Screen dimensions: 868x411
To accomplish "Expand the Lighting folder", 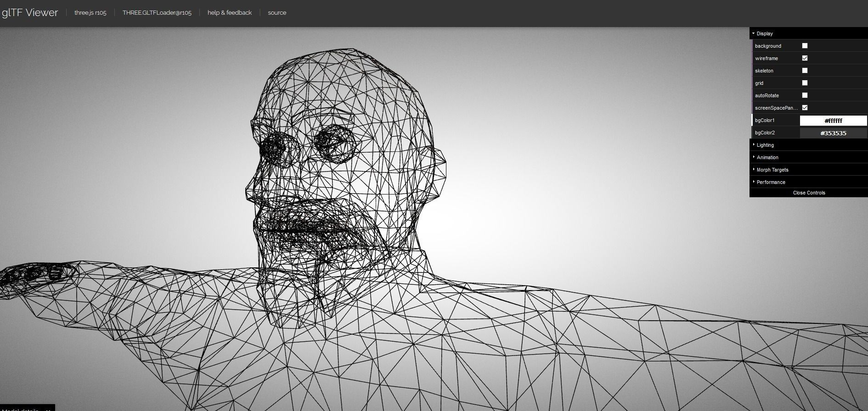I will (809, 145).
